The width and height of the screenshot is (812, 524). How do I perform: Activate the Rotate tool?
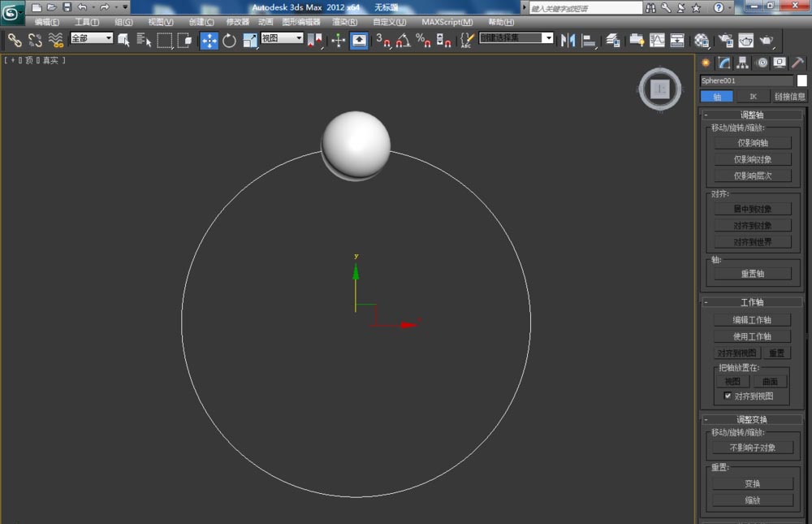click(229, 41)
